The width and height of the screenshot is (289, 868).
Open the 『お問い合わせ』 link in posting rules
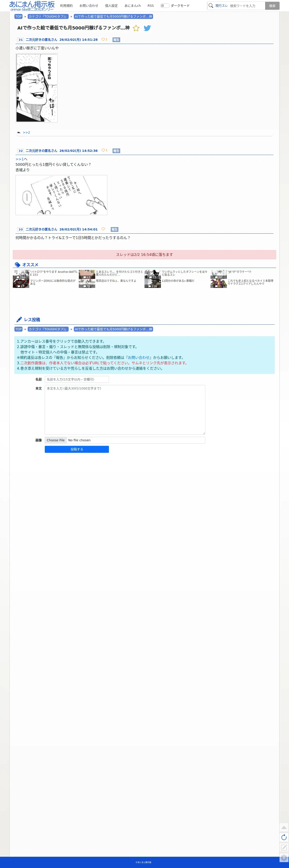coord(138,358)
